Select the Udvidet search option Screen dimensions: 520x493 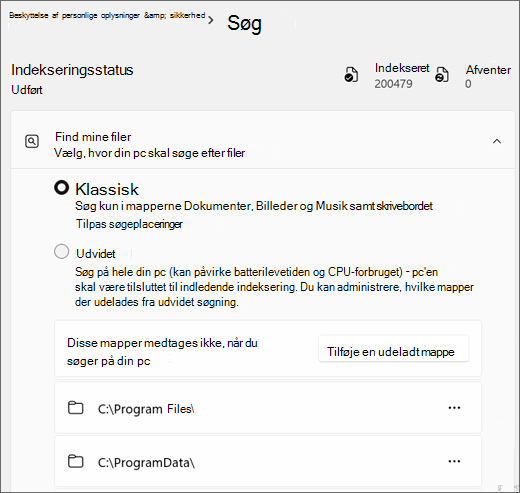pyautogui.click(x=62, y=252)
